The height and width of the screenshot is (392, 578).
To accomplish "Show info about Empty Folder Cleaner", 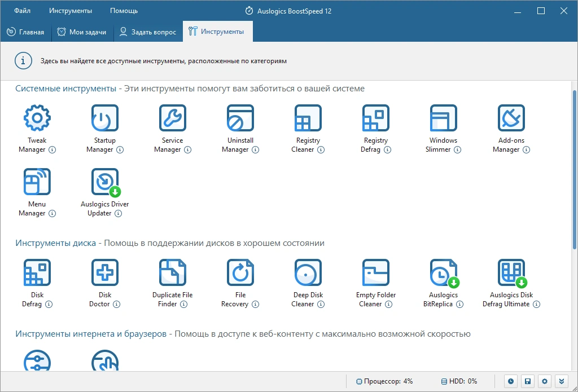I will point(388,305).
